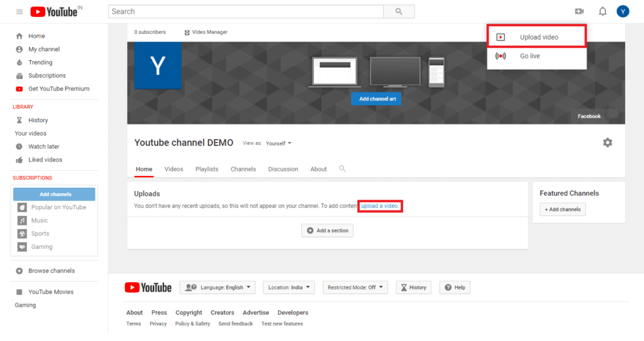
Task: Click the footer History button
Action: 414,287
